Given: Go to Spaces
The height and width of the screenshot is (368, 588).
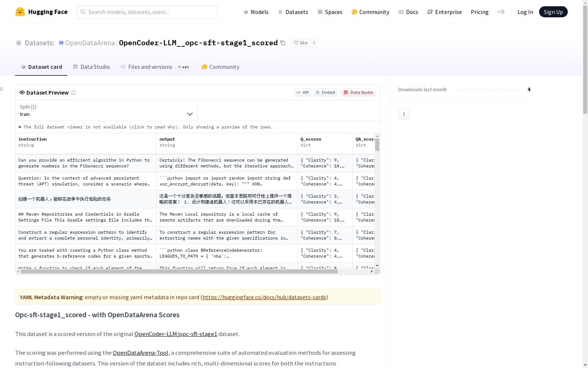Looking at the screenshot, I should [330, 12].
